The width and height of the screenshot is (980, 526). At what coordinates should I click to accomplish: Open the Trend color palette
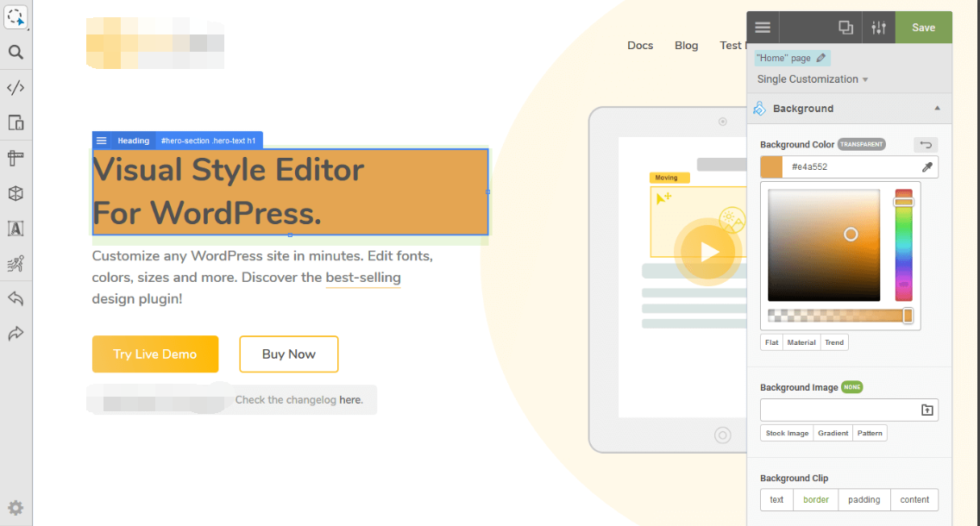point(834,342)
